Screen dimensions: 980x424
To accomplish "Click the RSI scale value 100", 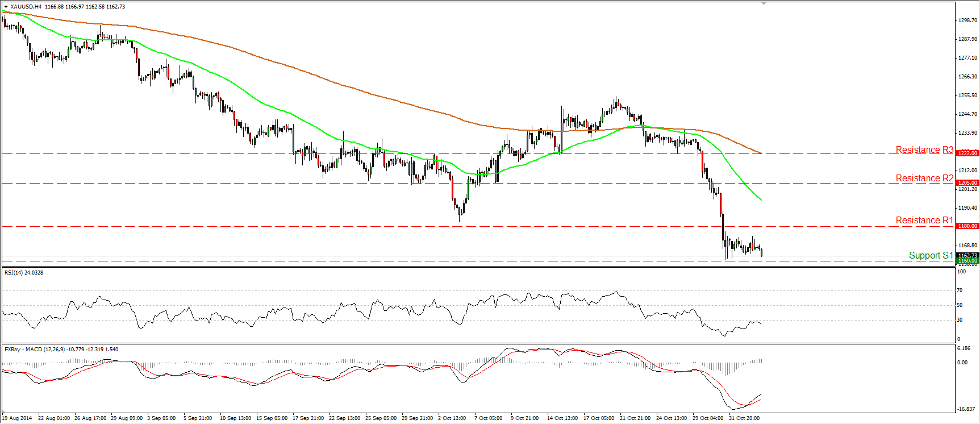I will (962, 272).
